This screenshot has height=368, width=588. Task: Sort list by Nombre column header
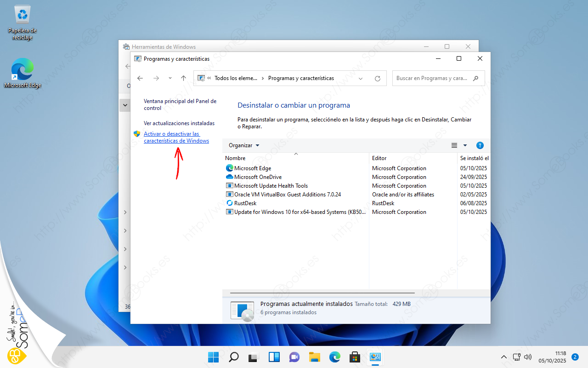click(x=235, y=158)
